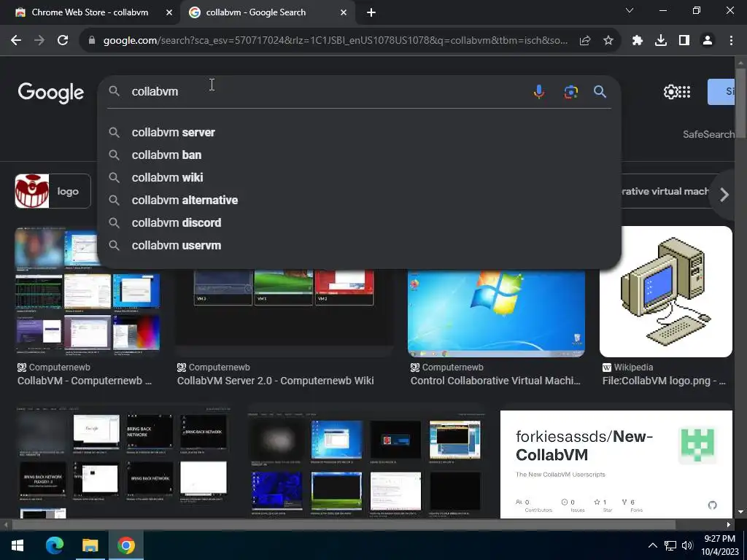Reload the current page
747x560 pixels.
coord(63,41)
